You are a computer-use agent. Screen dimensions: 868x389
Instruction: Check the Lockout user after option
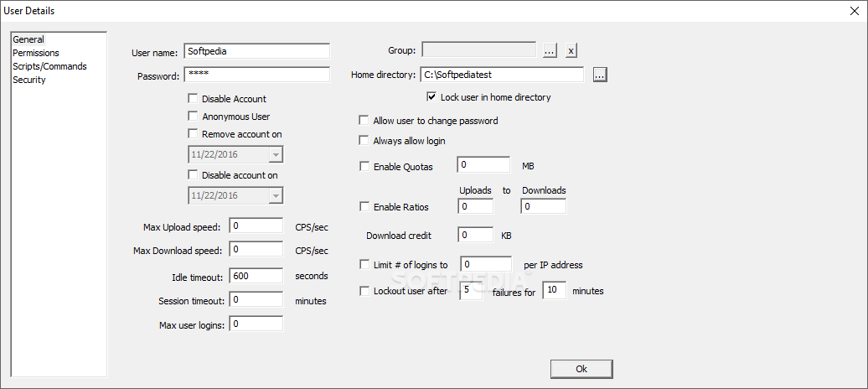[364, 291]
